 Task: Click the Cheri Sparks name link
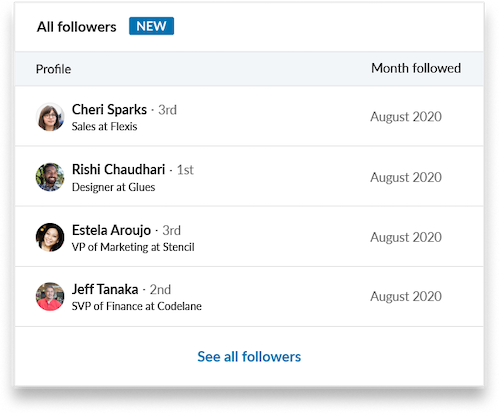pos(109,110)
